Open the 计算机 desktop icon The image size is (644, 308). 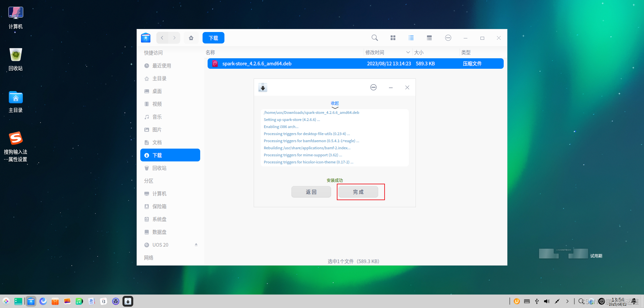click(15, 18)
